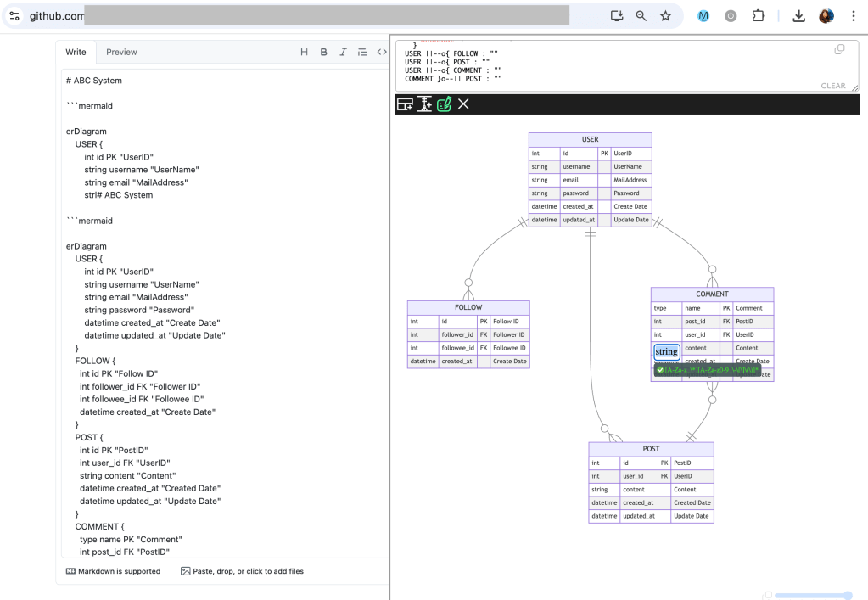The image size is (868, 600).
Task: Click the add relationship icon in black toolbar
Action: pos(425,104)
